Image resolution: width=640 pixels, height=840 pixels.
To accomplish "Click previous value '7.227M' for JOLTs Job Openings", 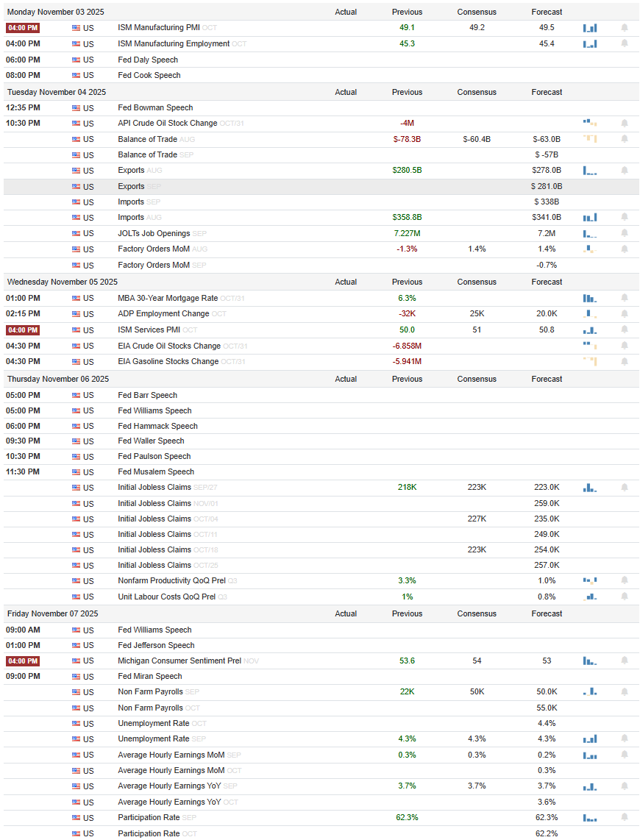I will click(x=407, y=234).
